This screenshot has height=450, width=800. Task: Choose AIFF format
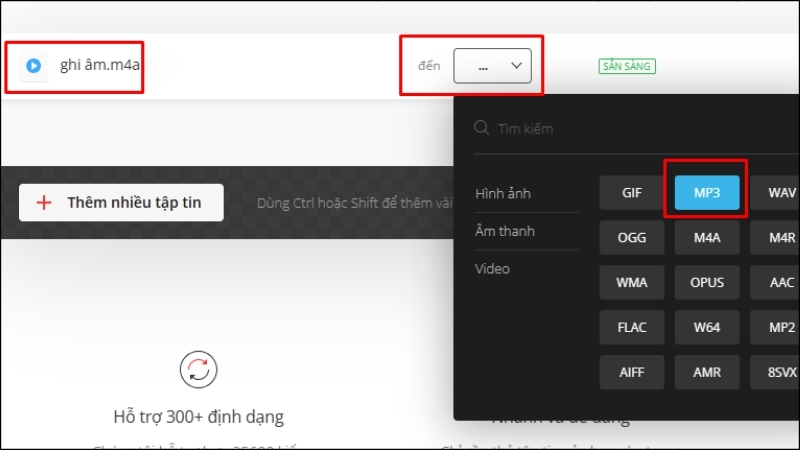coord(632,372)
